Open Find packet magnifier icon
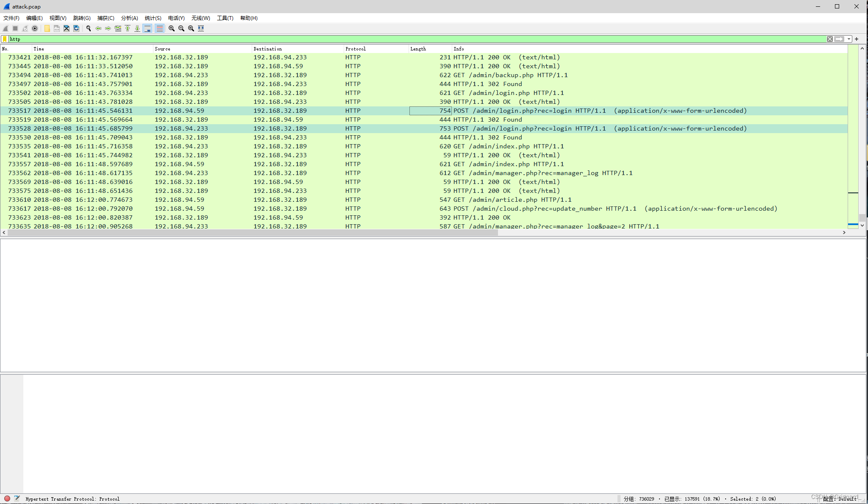Viewport: 868px width, 504px height. click(89, 28)
